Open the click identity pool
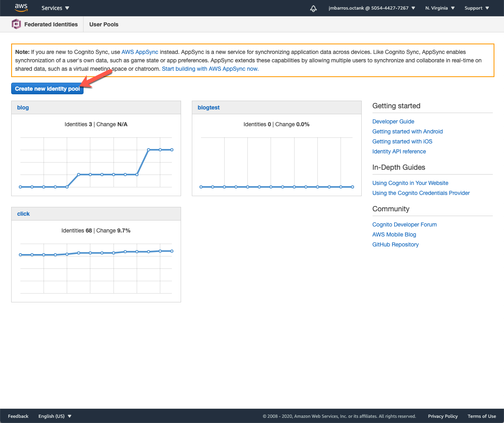 click(x=24, y=214)
